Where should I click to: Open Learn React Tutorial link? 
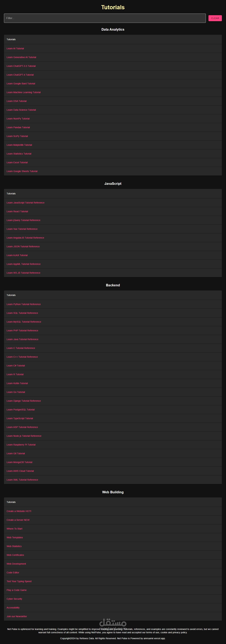pyautogui.click(x=17, y=212)
